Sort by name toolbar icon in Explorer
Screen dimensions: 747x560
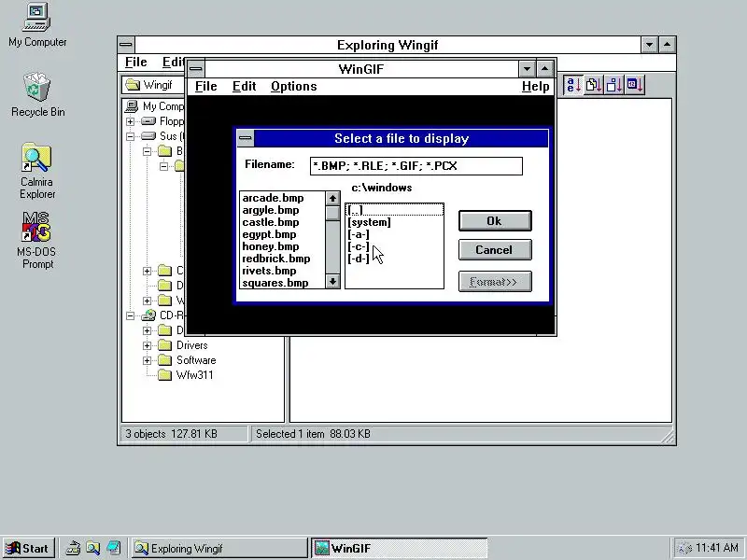click(x=573, y=85)
